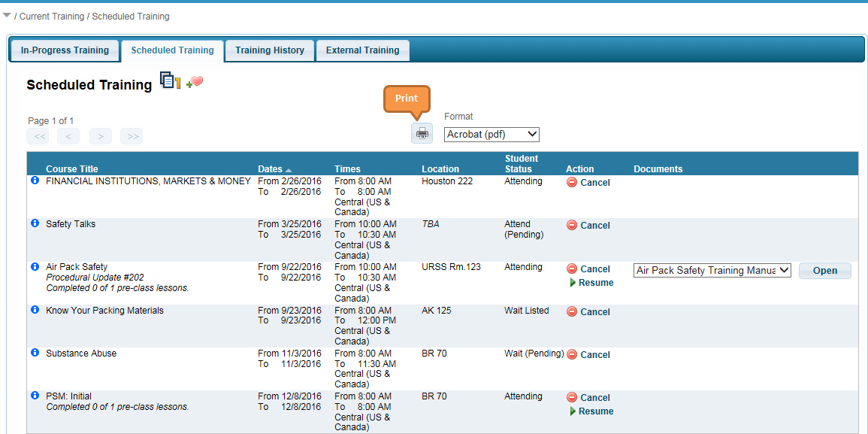Click info icon for FINANCIAL INSTITUTIONS course

click(x=35, y=181)
